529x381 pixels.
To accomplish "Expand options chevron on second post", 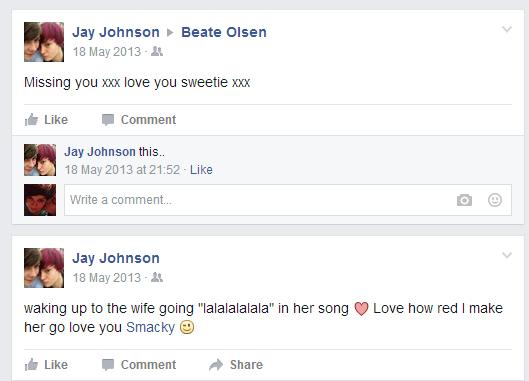I will pos(507,255).
